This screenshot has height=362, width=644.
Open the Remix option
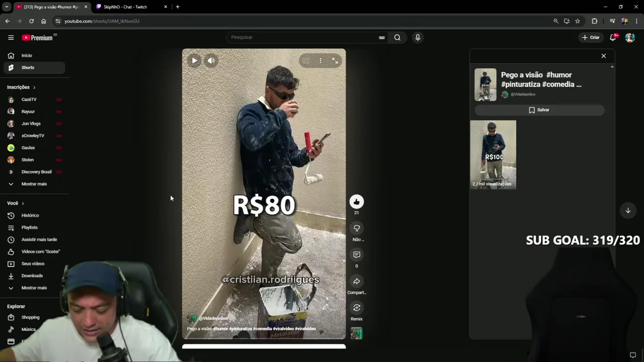[x=356, y=308]
